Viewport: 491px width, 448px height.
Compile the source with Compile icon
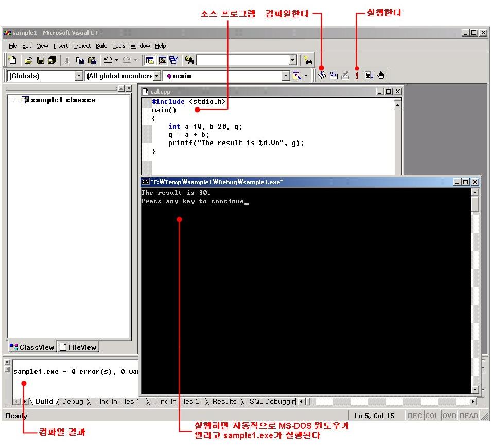click(322, 76)
